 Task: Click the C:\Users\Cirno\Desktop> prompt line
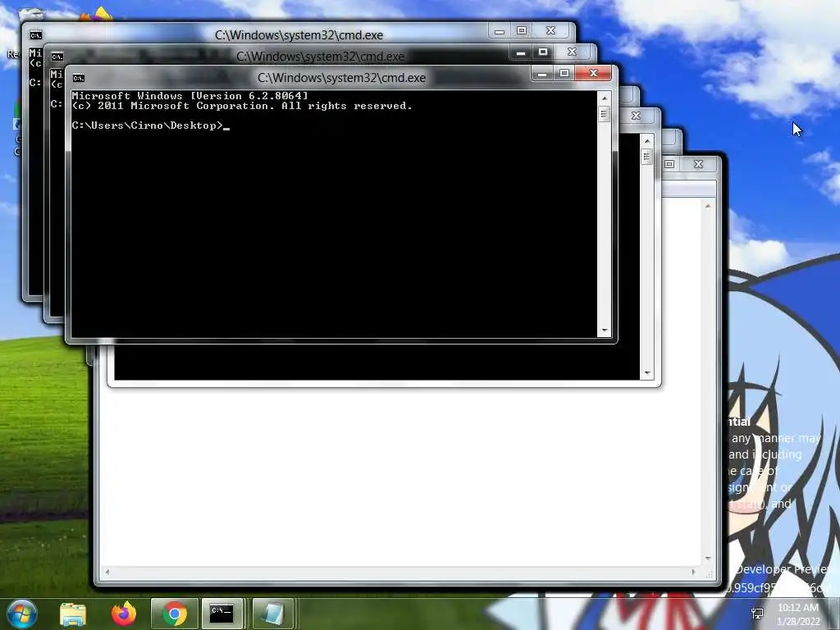(x=151, y=126)
